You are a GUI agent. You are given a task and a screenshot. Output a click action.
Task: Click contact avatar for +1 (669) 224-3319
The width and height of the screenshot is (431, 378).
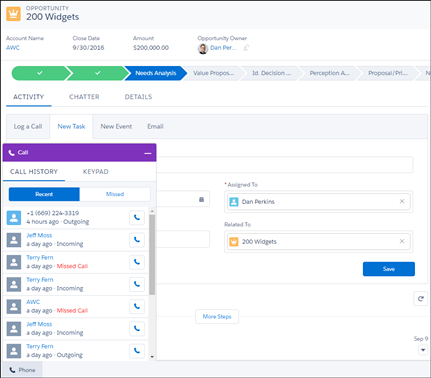pyautogui.click(x=14, y=218)
